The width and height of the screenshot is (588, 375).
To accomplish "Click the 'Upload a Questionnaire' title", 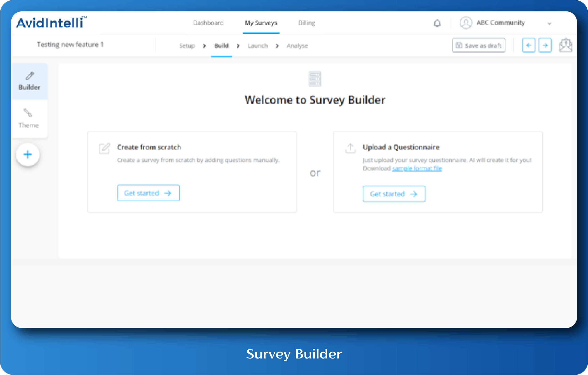I will click(401, 147).
